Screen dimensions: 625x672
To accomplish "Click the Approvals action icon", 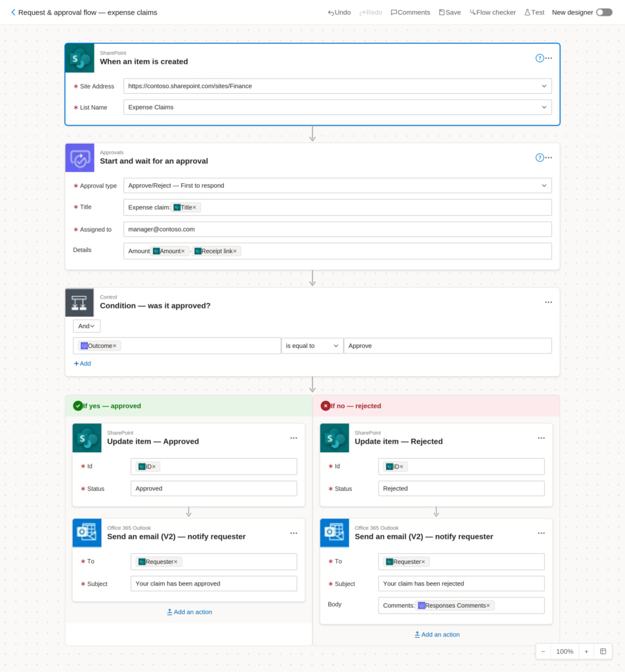I will (79, 157).
